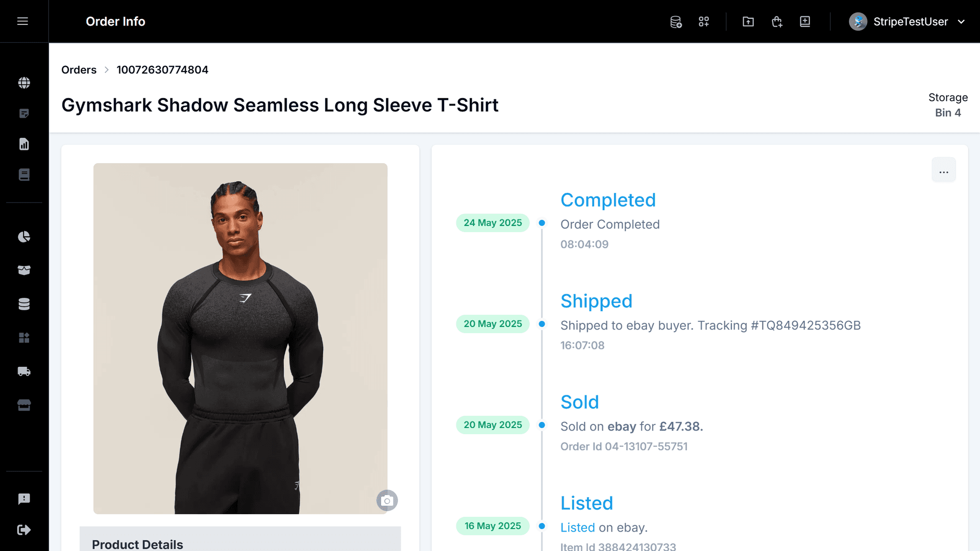The width and height of the screenshot is (980, 551).
Task: Click the camera icon on product image
Action: (387, 500)
